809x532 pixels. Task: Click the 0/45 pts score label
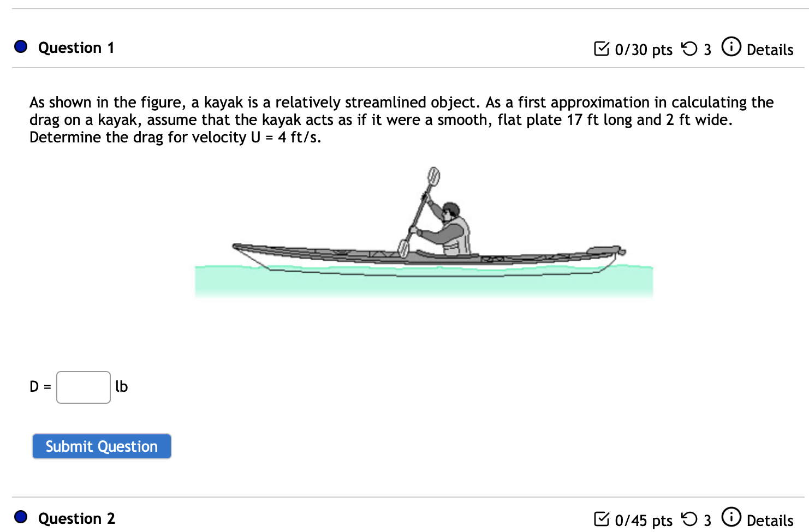(643, 520)
